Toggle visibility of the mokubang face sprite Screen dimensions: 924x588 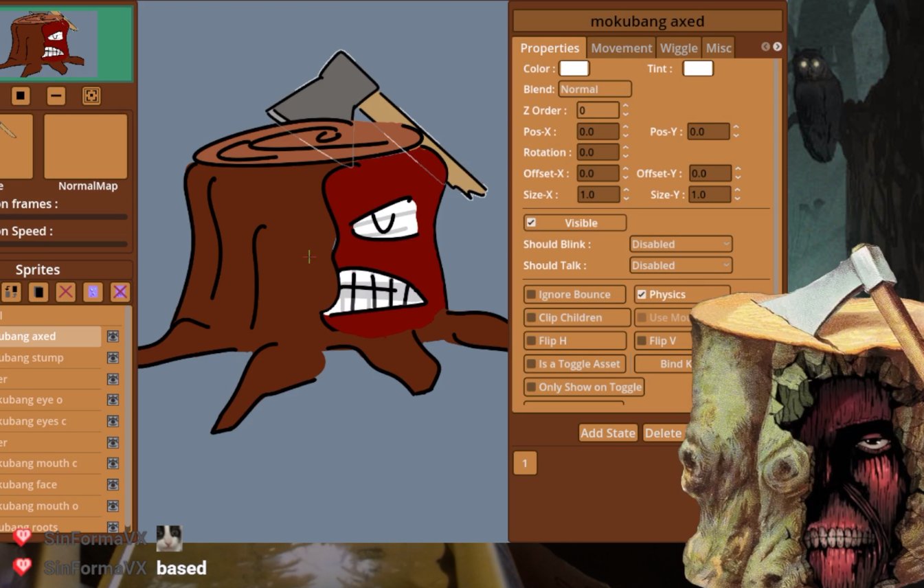pyautogui.click(x=113, y=485)
